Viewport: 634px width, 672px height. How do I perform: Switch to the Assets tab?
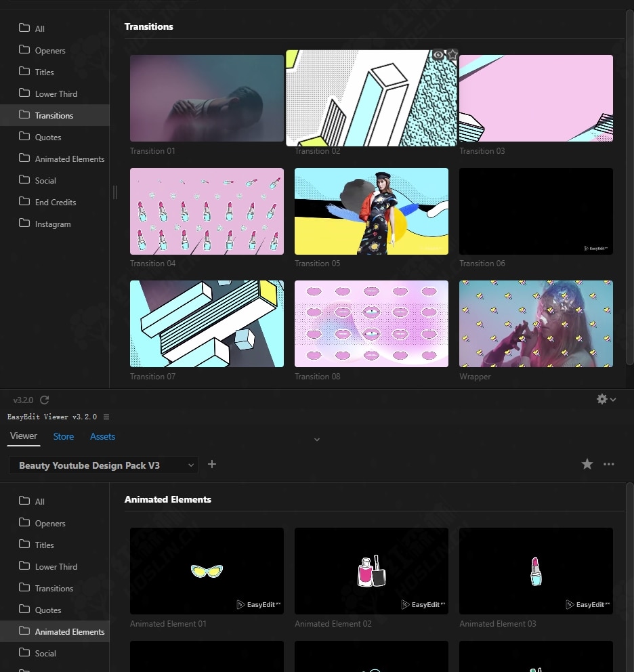click(102, 436)
